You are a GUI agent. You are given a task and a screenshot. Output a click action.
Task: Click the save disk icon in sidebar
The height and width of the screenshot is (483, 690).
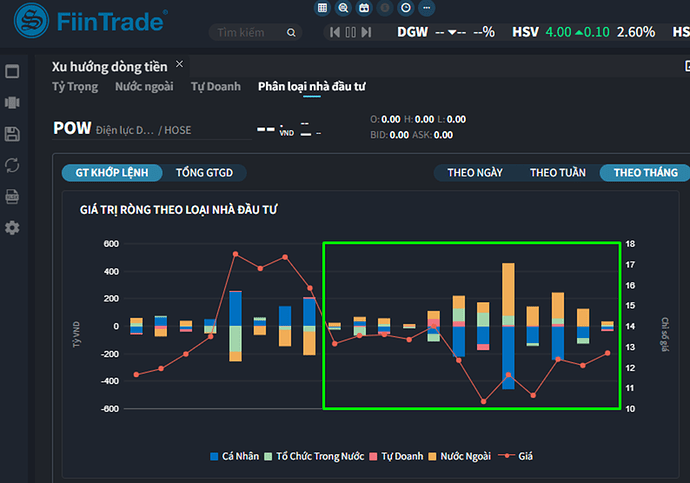12,134
